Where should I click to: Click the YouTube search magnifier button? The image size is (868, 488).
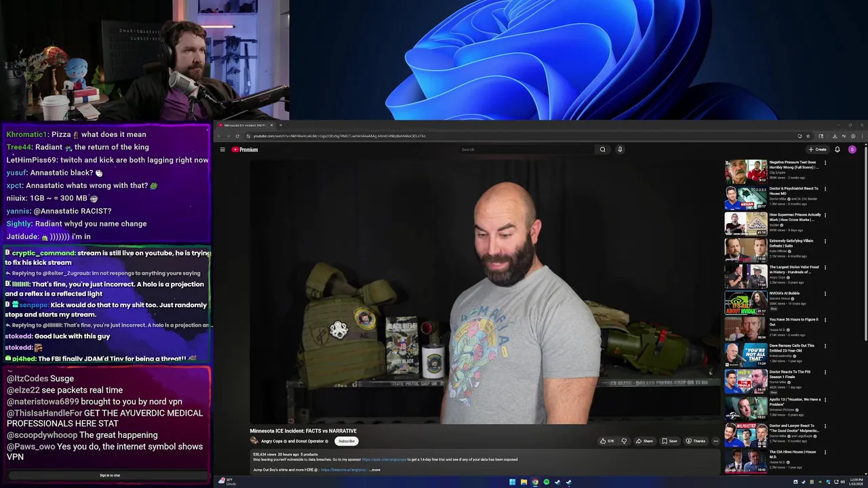click(x=602, y=149)
